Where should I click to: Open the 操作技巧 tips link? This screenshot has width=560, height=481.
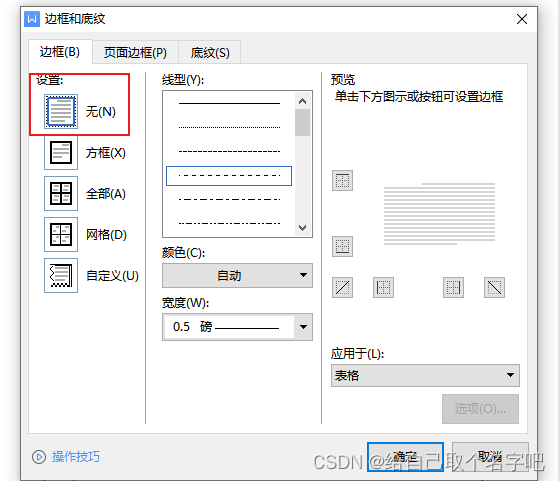click(76, 457)
